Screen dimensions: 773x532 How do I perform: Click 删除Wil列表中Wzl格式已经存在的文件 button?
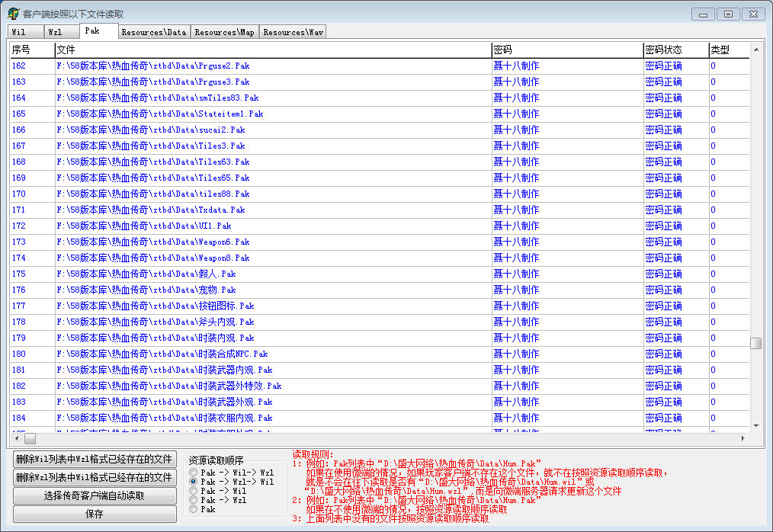[95, 460]
